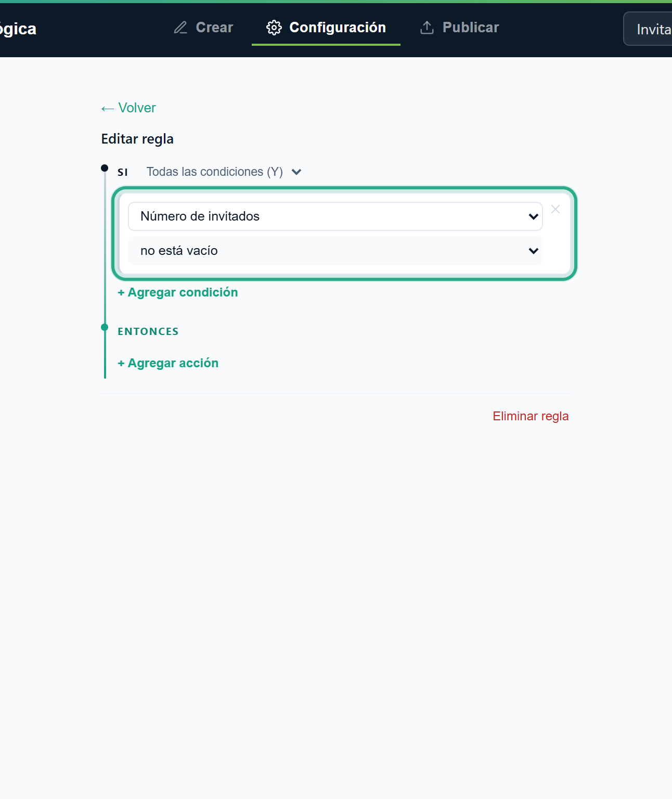Click the Invitar button in the header
The image size is (672, 799).
click(x=648, y=29)
